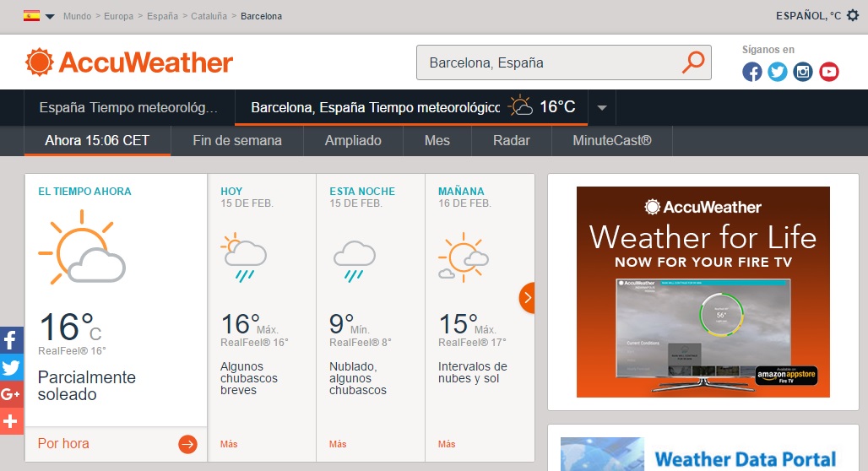Click the Cataluña breadcrumb link

[209, 16]
